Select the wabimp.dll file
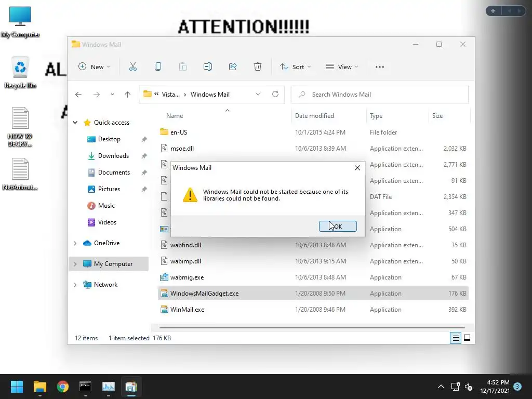The width and height of the screenshot is (532, 399). [x=185, y=261]
